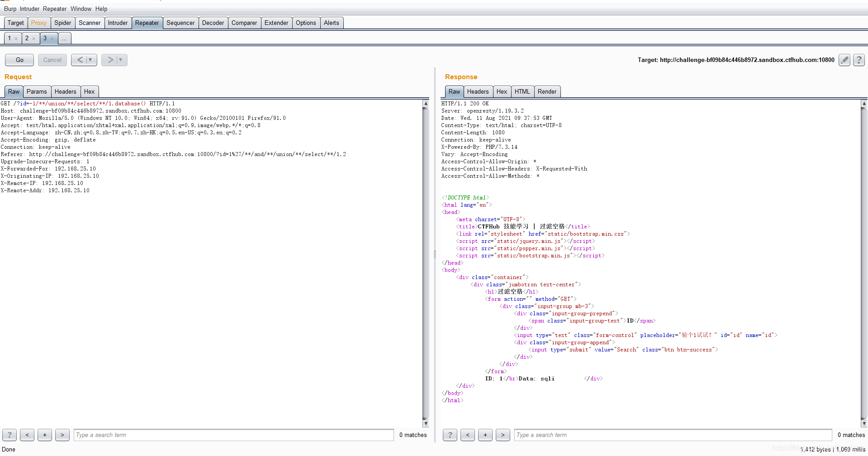Click next match arrow in request search
This screenshot has width=868, height=456.
tap(62, 435)
